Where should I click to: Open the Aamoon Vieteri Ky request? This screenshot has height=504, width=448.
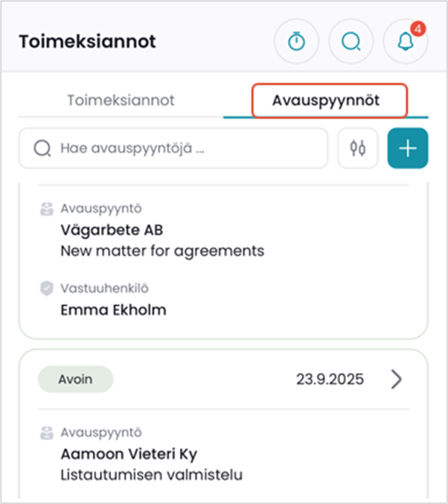tap(129, 453)
